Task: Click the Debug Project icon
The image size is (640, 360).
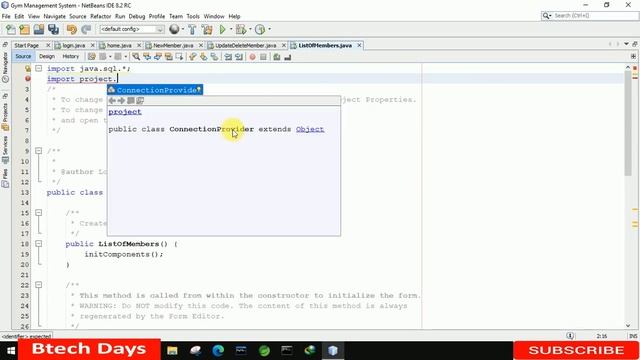Action: point(241,29)
